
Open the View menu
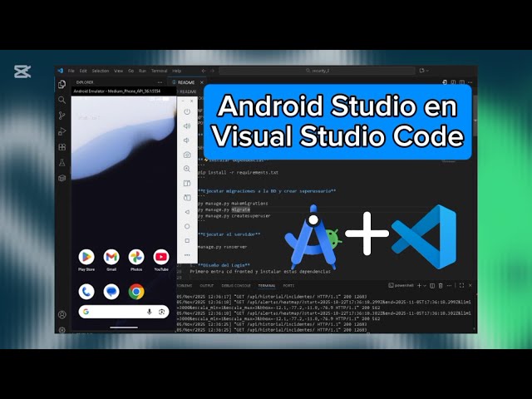118,71
